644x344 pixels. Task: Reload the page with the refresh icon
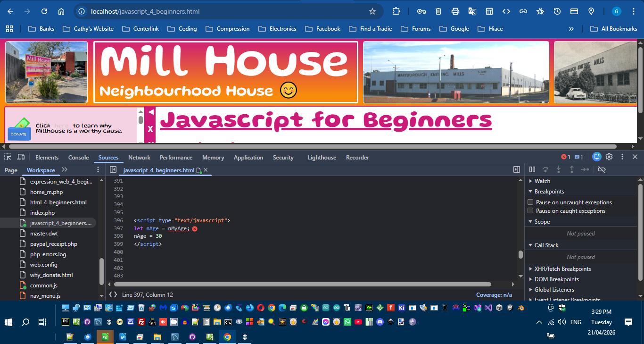44,11
